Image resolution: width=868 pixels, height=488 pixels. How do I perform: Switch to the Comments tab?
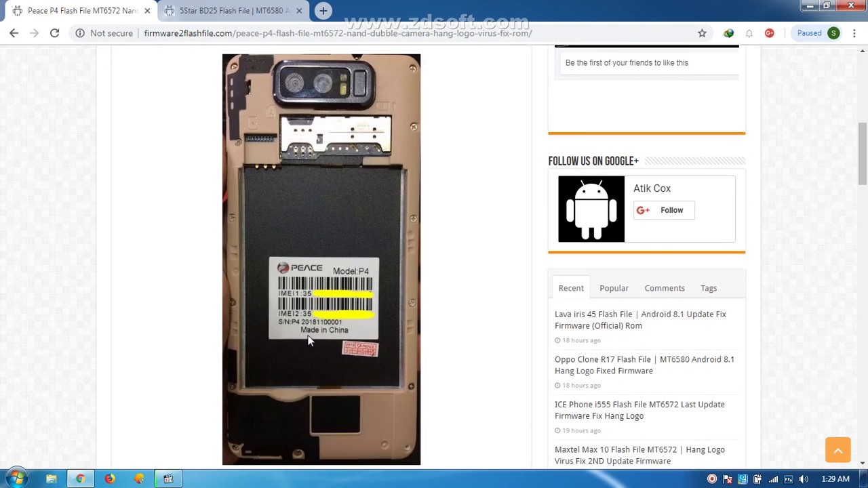click(x=665, y=288)
